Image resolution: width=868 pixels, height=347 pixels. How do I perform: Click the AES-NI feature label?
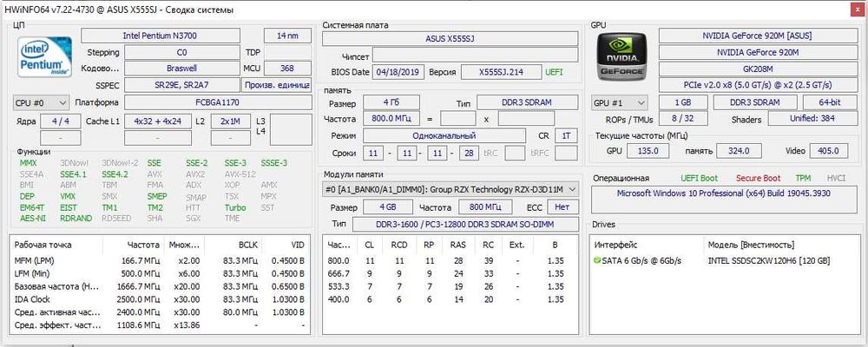coord(31,218)
